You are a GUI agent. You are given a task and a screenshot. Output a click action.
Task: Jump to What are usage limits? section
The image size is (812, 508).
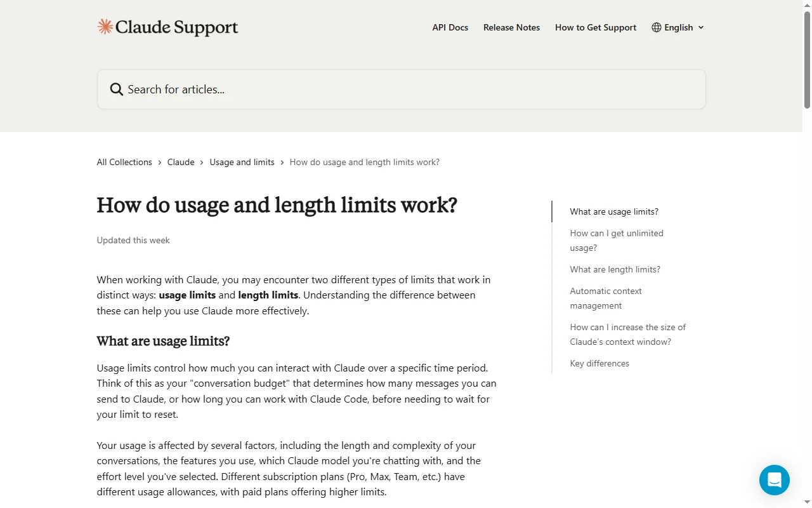(x=614, y=211)
